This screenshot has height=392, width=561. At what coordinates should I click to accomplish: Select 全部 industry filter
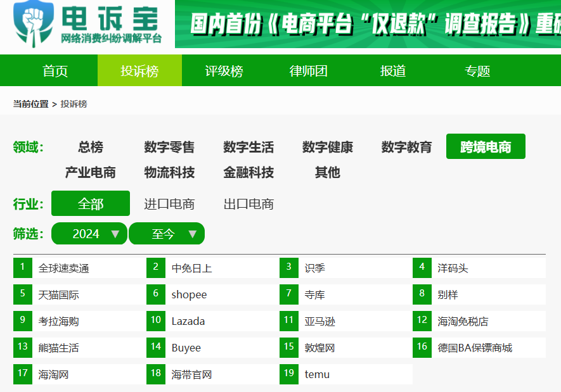pyautogui.click(x=91, y=203)
